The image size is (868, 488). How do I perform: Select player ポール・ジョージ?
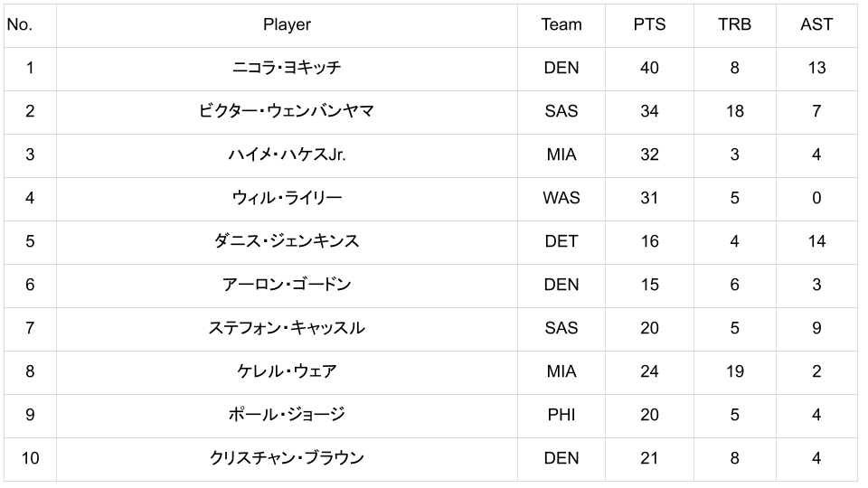(x=287, y=415)
